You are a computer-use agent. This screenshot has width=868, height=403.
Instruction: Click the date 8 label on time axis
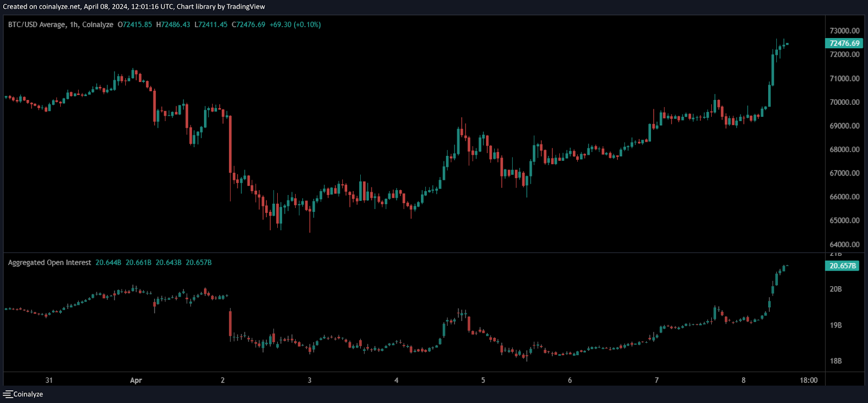pyautogui.click(x=743, y=380)
